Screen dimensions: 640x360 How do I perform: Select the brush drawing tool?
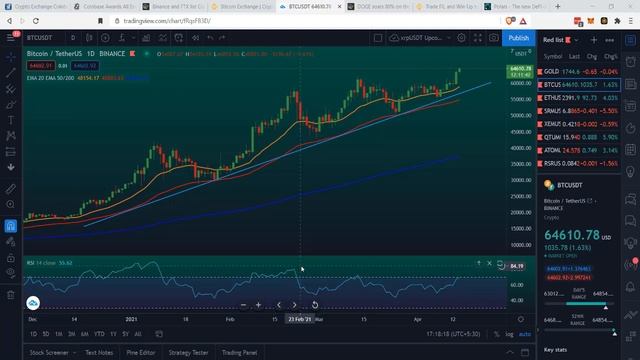(x=11, y=104)
